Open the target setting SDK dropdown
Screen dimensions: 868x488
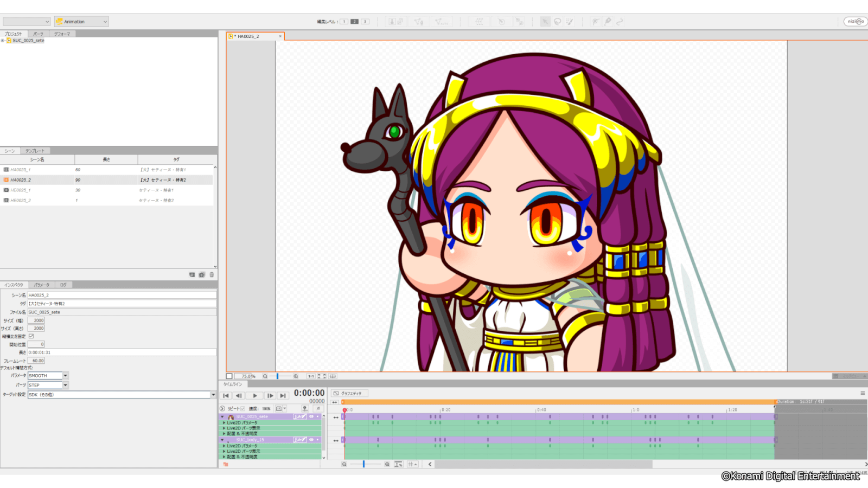click(x=213, y=395)
